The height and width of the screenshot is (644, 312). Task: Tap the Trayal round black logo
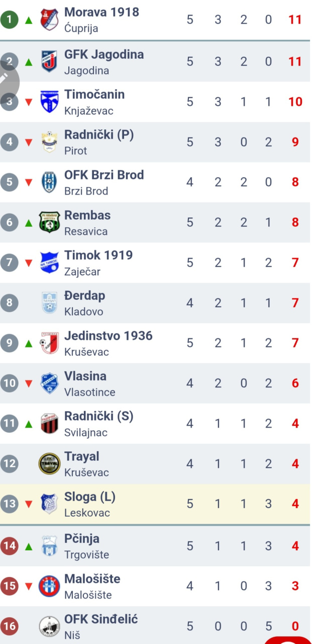tap(49, 463)
